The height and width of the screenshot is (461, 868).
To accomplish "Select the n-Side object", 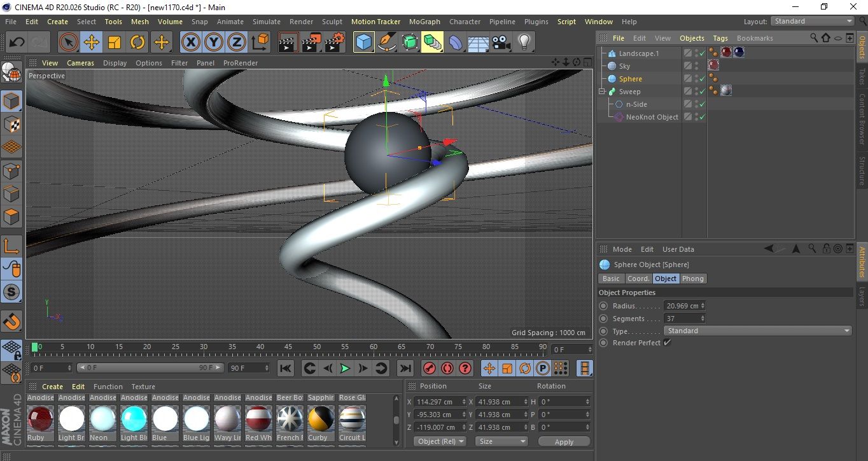I will click(636, 104).
